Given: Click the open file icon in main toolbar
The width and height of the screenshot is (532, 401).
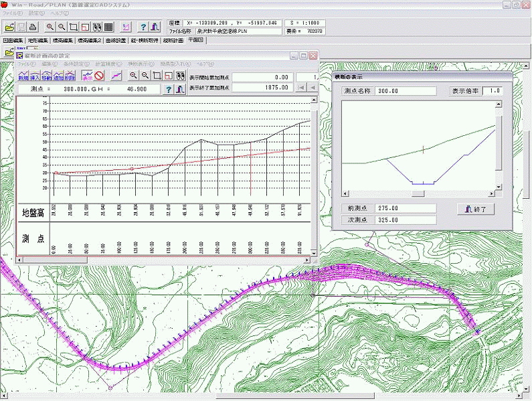Looking at the screenshot, I should click(x=9, y=27).
